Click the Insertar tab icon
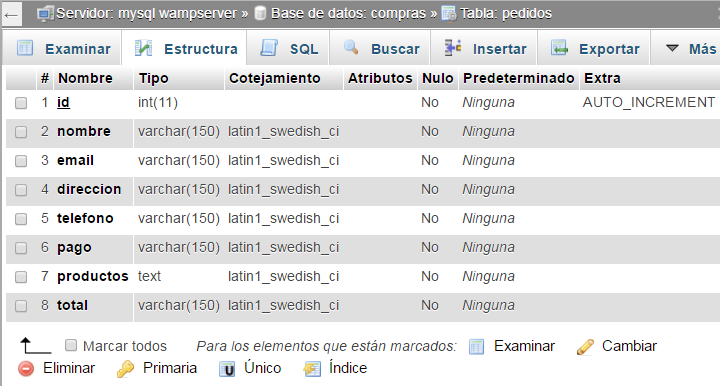The image size is (720, 386). [453, 47]
